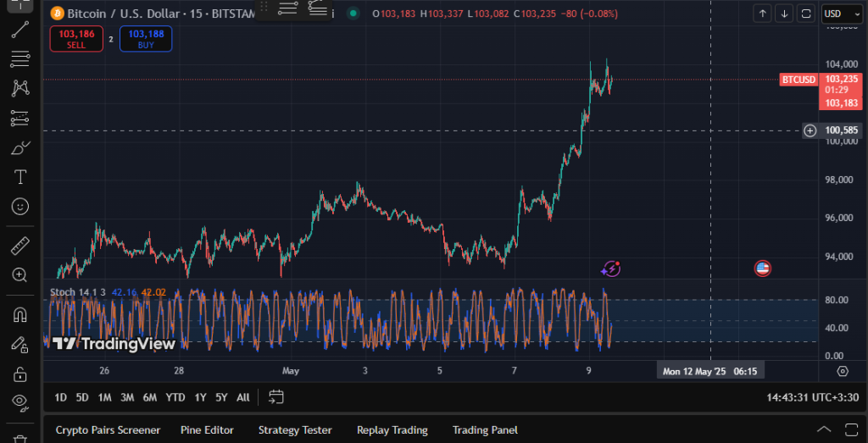Click the SELL 103,186 button
868x443 pixels.
tap(76, 39)
